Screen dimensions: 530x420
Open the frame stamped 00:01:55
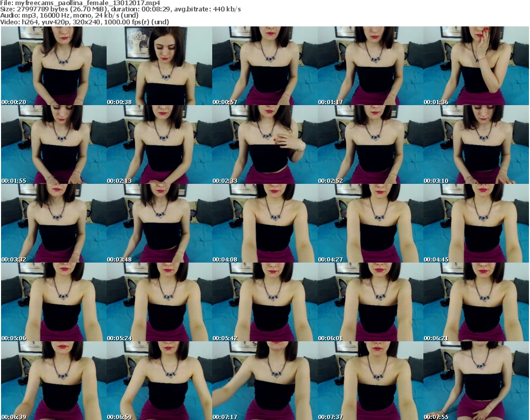pos(54,144)
